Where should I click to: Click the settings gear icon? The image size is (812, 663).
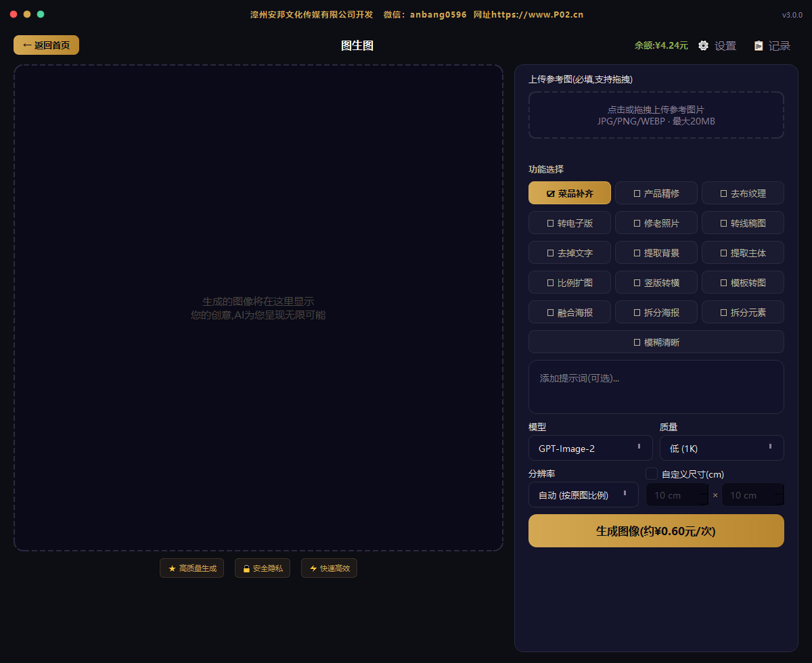click(704, 45)
